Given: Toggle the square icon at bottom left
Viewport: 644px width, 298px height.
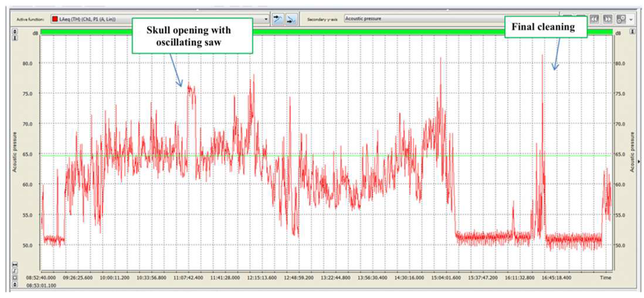Looking at the screenshot, I should coord(15,277).
